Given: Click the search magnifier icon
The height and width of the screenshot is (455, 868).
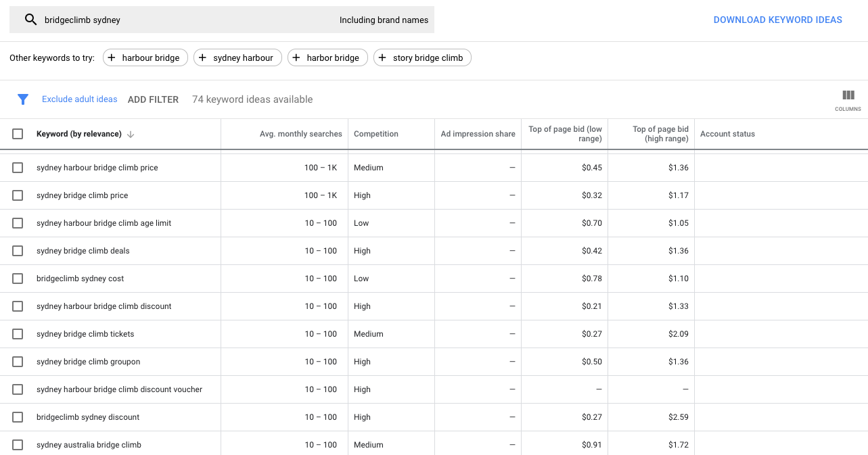Looking at the screenshot, I should 30,20.
